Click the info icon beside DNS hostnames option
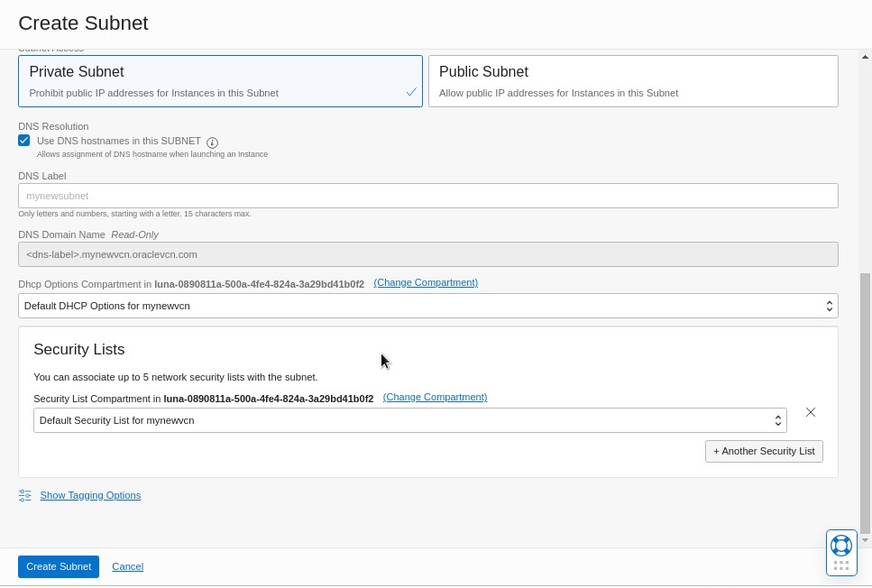872x588 pixels. pos(212,142)
